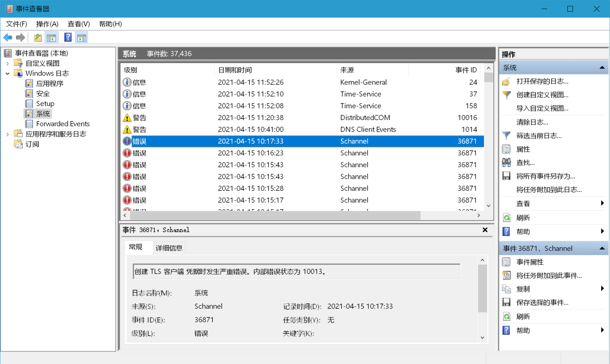Click the 将所有事件另存为 save icon
Screen dimensions: 610x364
[x=506, y=175]
